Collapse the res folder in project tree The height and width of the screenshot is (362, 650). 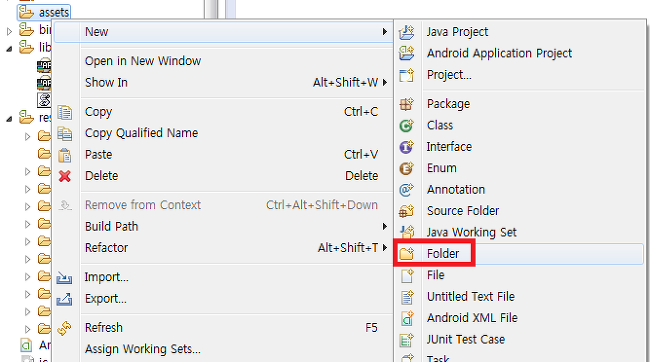click(x=9, y=119)
